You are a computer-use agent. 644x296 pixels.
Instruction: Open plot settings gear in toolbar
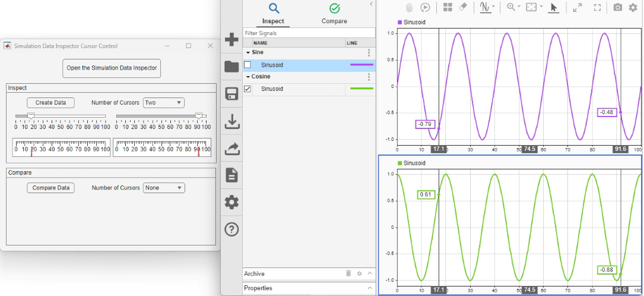click(x=633, y=7)
